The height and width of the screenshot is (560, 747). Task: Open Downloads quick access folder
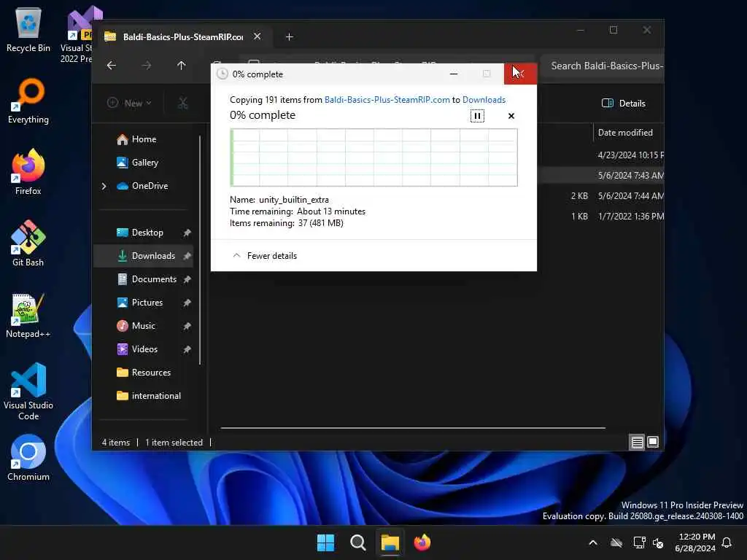pos(153,256)
